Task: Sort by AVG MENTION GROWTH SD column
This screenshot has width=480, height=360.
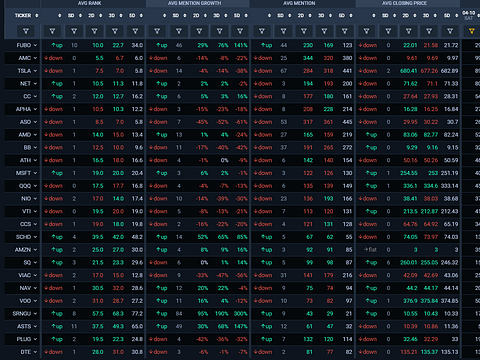Action: pos(185,16)
